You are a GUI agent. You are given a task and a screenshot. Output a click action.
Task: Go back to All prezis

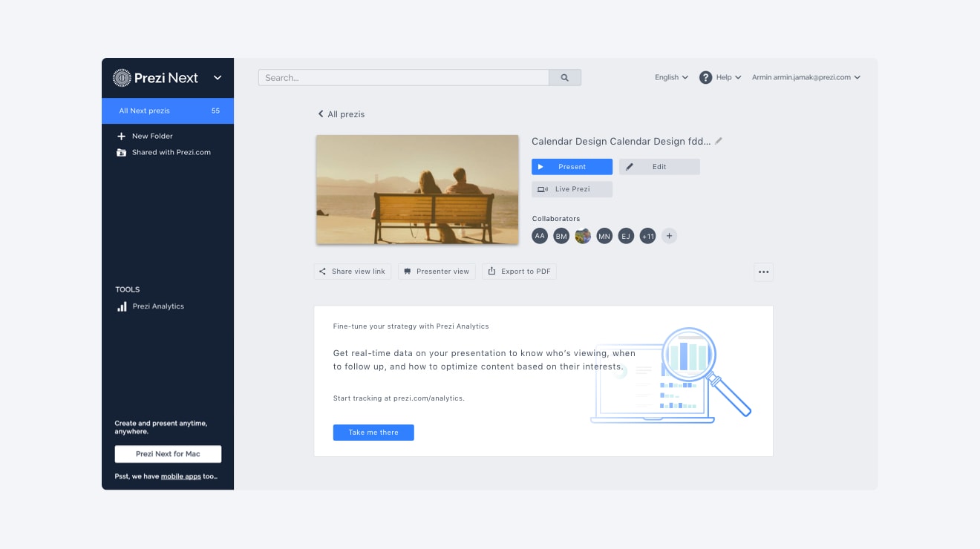click(x=342, y=114)
